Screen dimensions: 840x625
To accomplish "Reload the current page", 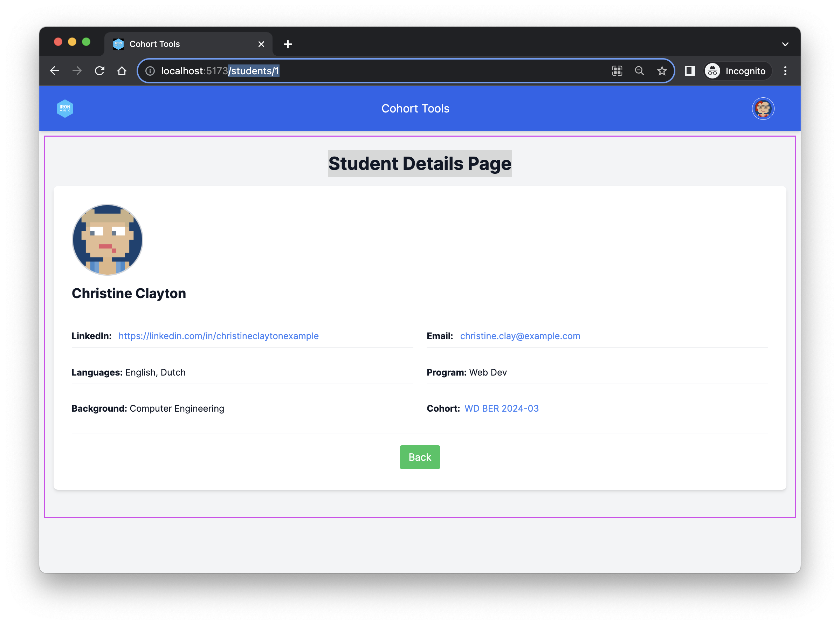I will pyautogui.click(x=99, y=71).
